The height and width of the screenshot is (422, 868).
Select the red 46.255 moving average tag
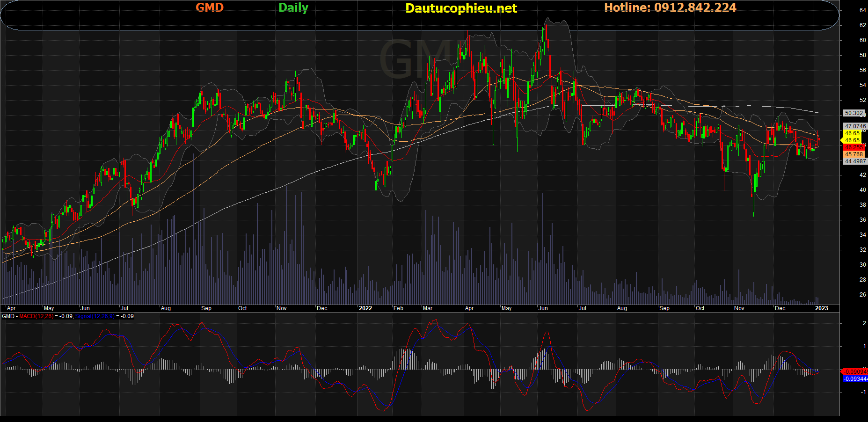854,147
